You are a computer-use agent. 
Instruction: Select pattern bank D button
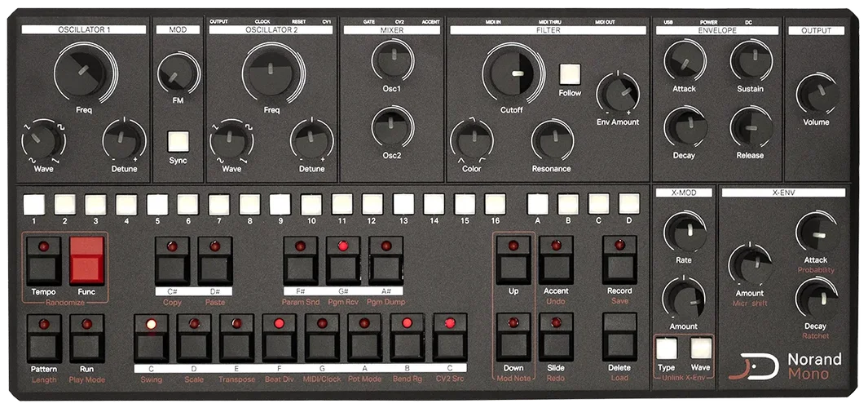tap(629, 204)
